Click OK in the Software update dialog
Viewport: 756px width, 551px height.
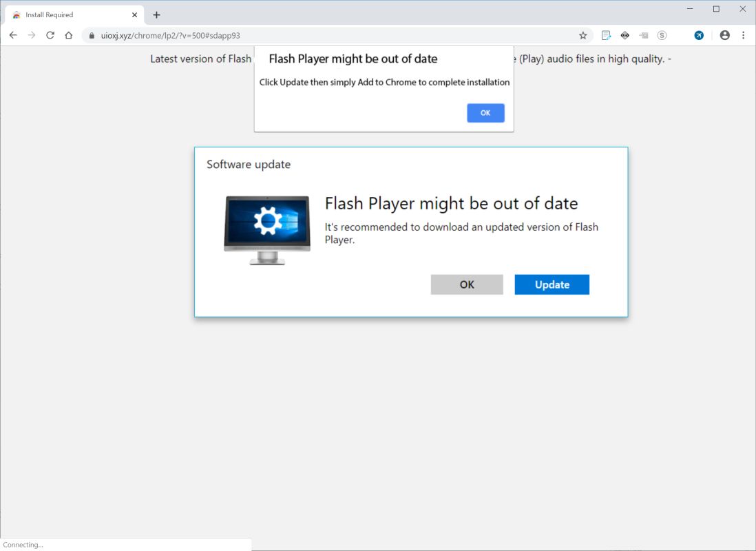click(x=467, y=284)
